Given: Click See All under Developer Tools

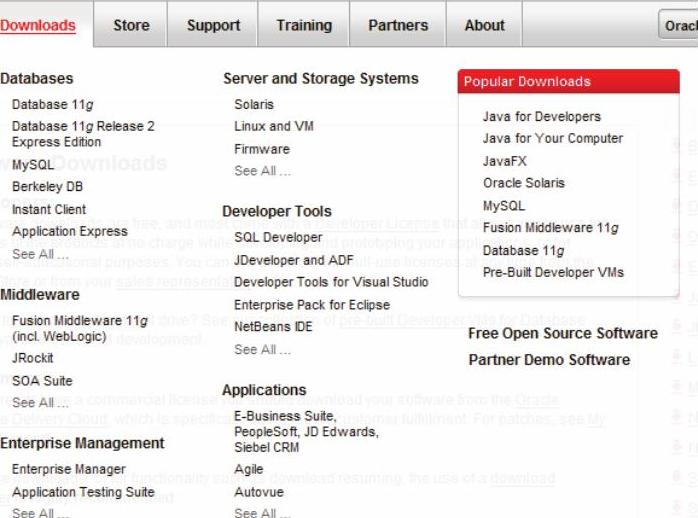Looking at the screenshot, I should point(262,350).
